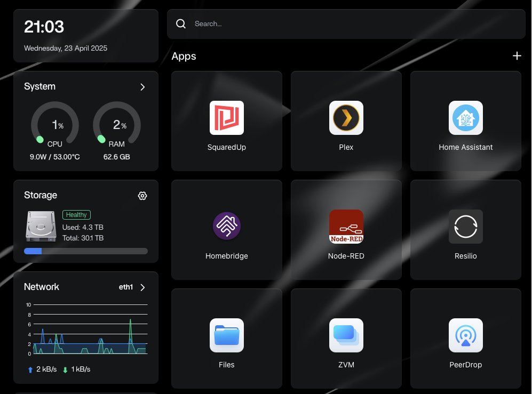Click the storage usage progress bar
Viewport: 532px width, 394px height.
[86, 251]
